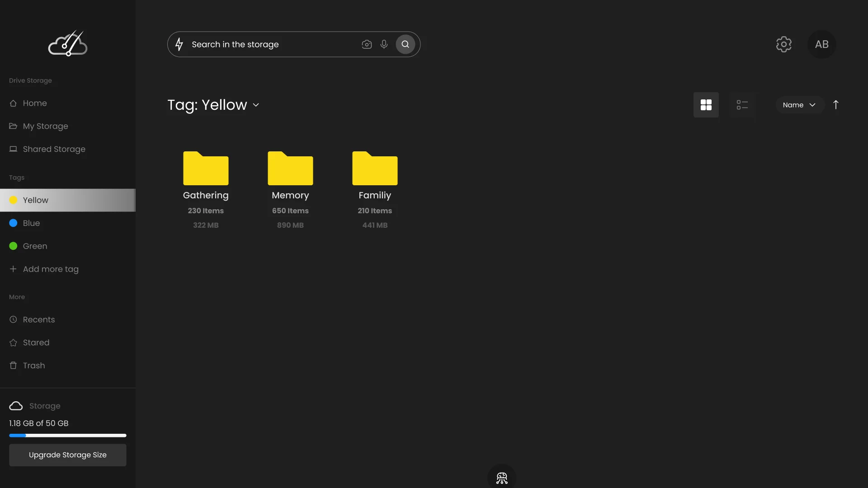868x488 pixels.
Task: Click the 1.18 GB of 50 GB text
Action: (39, 423)
